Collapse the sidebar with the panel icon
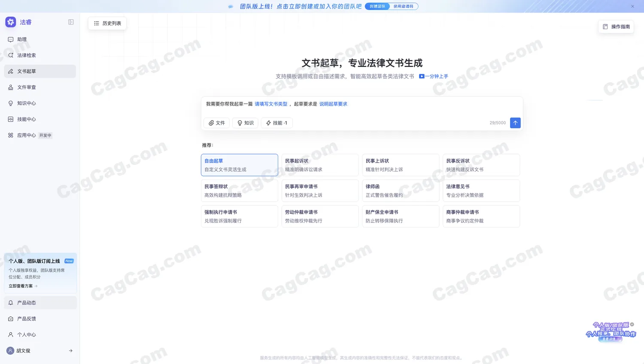Screen dimensions: 644x364 (71, 22)
